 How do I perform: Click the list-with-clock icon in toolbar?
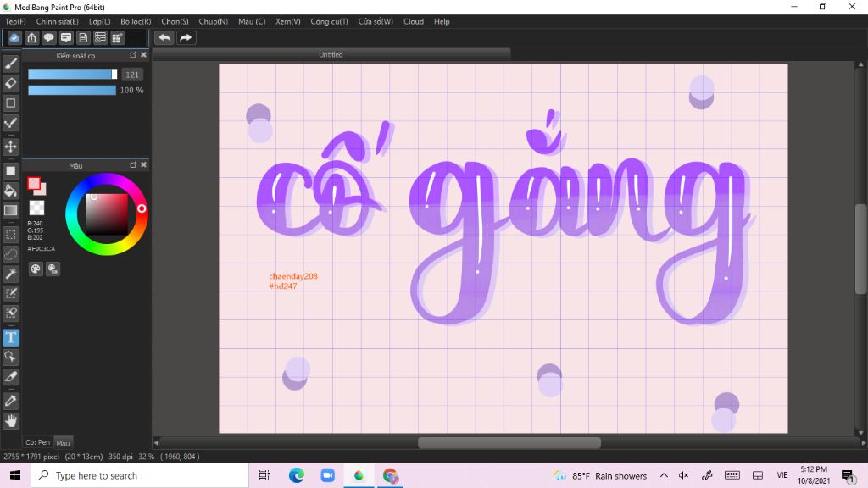click(x=100, y=37)
